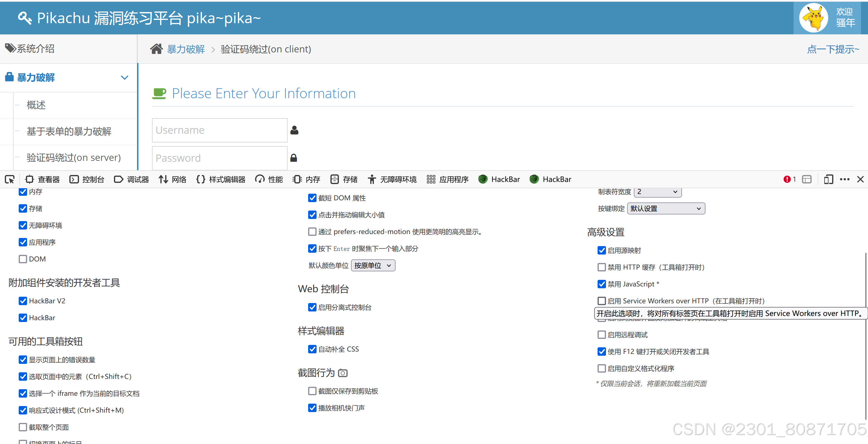Click the settings panel vertical scrollbar
The width and height of the screenshot is (868, 444).
(865, 337)
